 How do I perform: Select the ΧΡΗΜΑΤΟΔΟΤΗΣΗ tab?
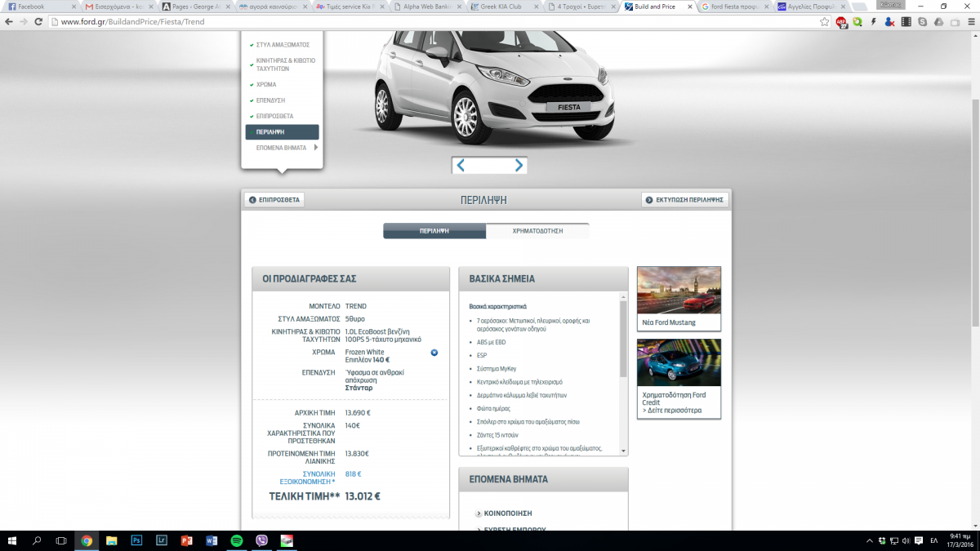tap(537, 231)
